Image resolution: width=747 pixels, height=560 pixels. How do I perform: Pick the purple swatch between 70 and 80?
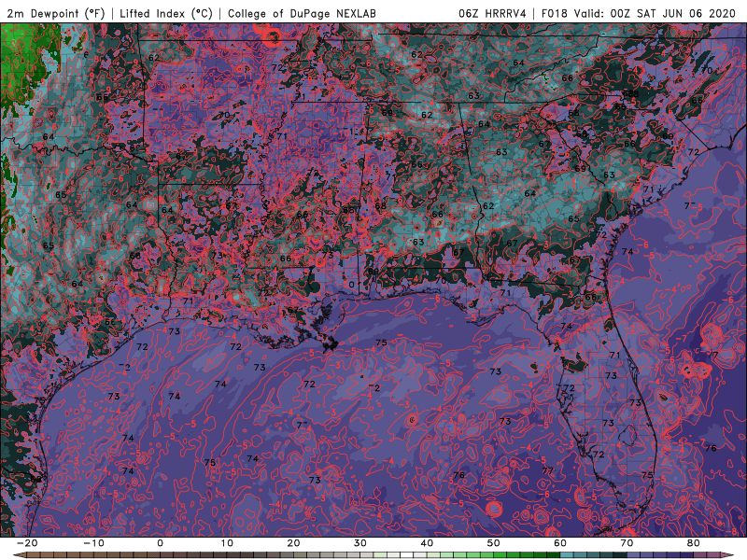point(660,554)
